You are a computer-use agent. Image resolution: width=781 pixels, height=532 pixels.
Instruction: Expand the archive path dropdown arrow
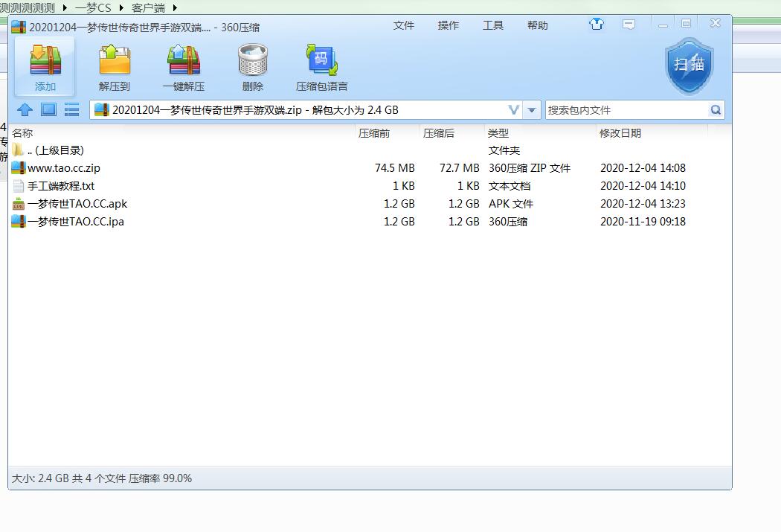coord(532,110)
